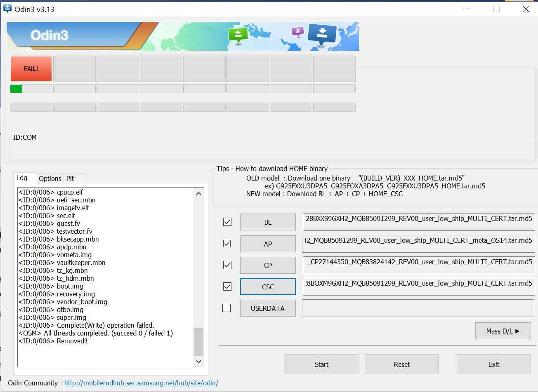
Task: Click the CSC button to browse file
Action: click(x=268, y=287)
